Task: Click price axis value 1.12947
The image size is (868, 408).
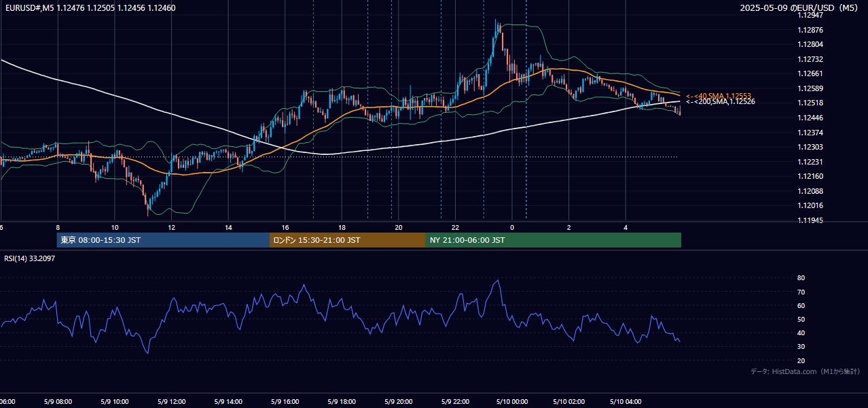Action: 810,15
